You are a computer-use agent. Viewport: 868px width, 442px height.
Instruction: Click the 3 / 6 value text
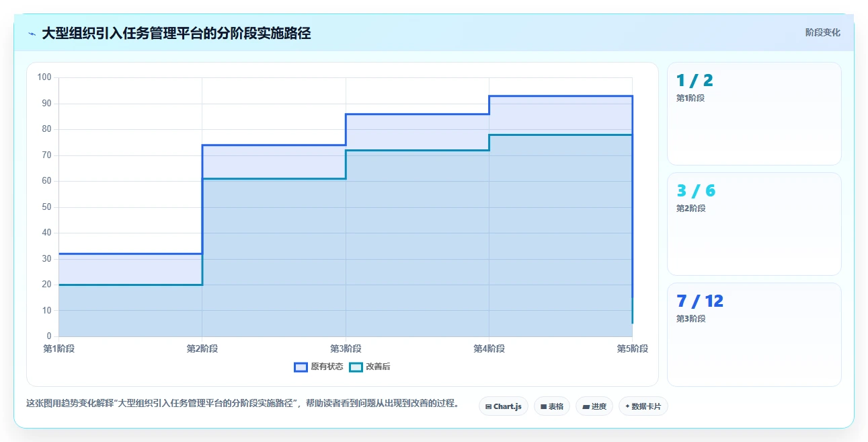point(696,191)
